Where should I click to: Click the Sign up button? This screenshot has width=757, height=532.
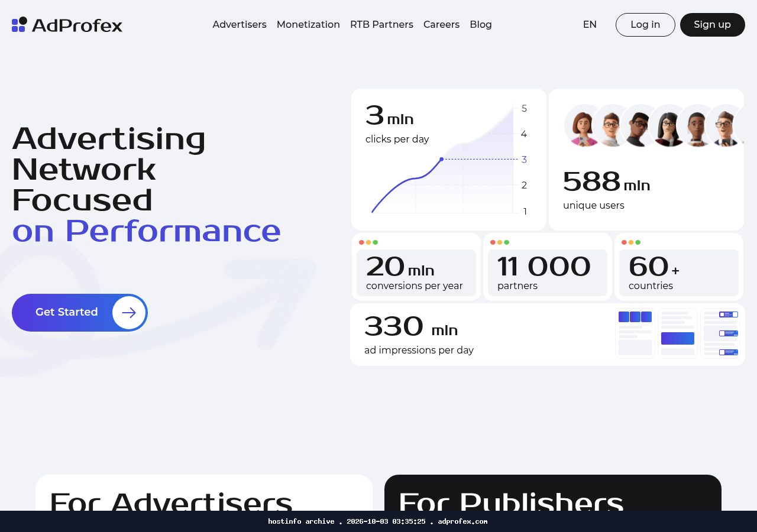[712, 25]
